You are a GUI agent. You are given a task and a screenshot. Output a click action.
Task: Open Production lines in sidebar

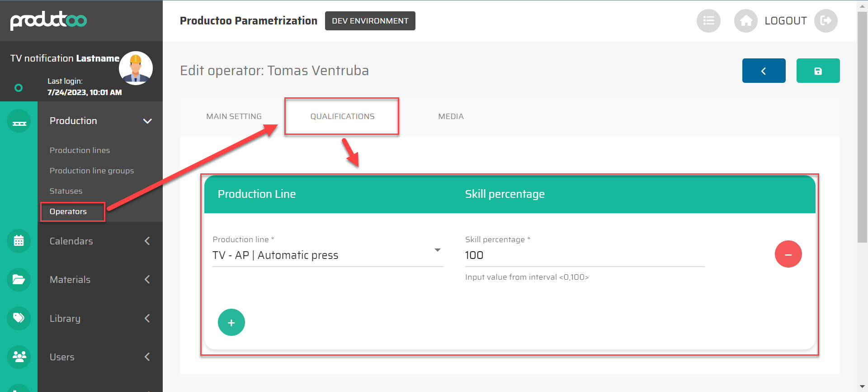pyautogui.click(x=80, y=150)
